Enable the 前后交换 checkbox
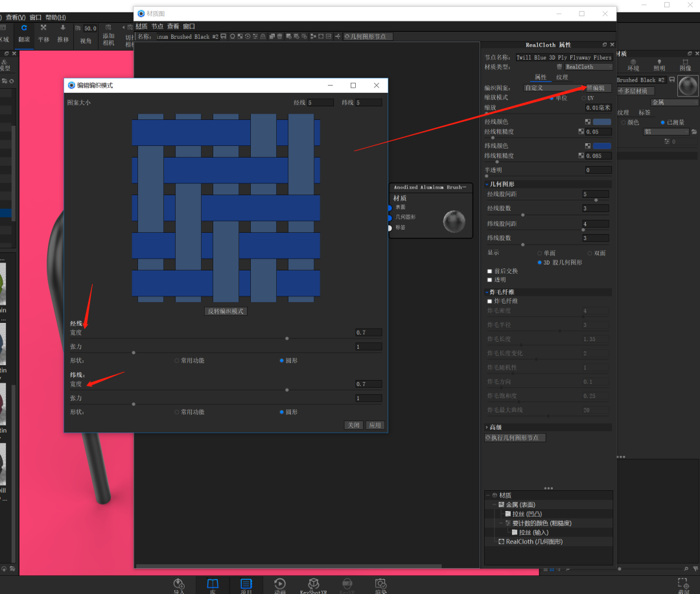The image size is (700, 594). pyautogui.click(x=490, y=272)
